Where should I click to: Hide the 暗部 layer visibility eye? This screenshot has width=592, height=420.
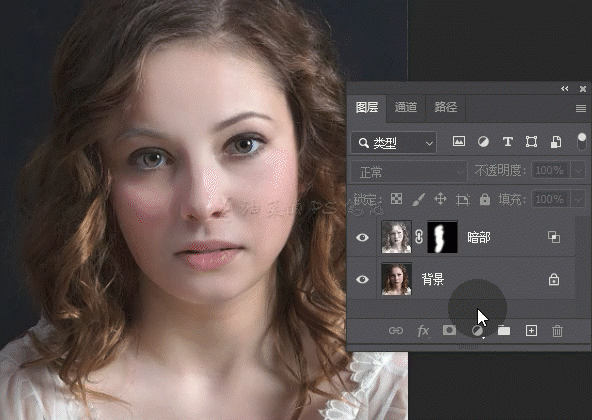[x=362, y=237]
